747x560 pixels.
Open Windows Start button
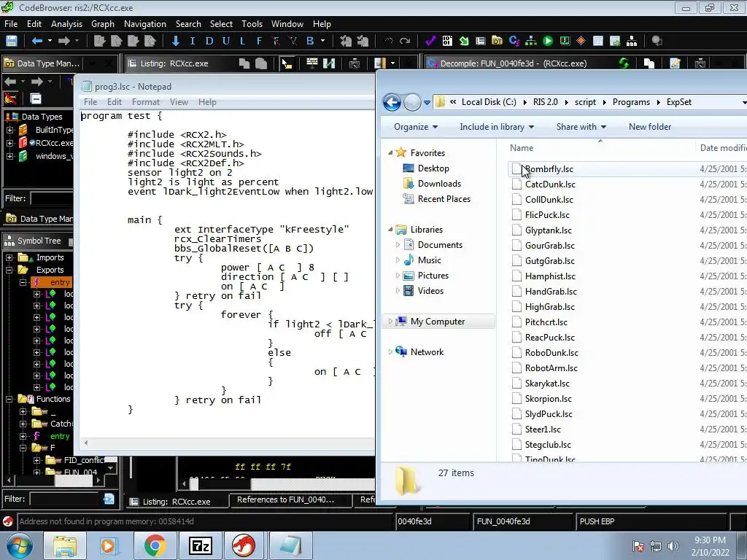tap(20, 545)
